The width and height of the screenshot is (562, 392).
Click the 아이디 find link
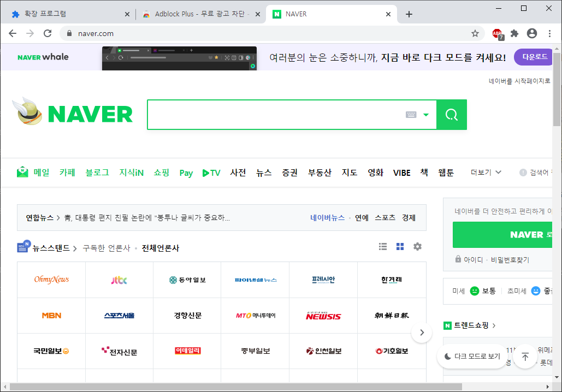tap(473, 259)
